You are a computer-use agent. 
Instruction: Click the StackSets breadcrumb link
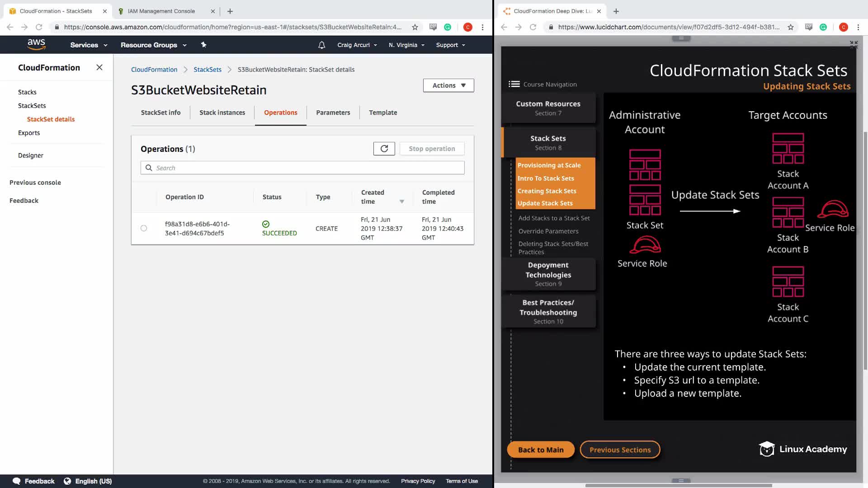207,70
